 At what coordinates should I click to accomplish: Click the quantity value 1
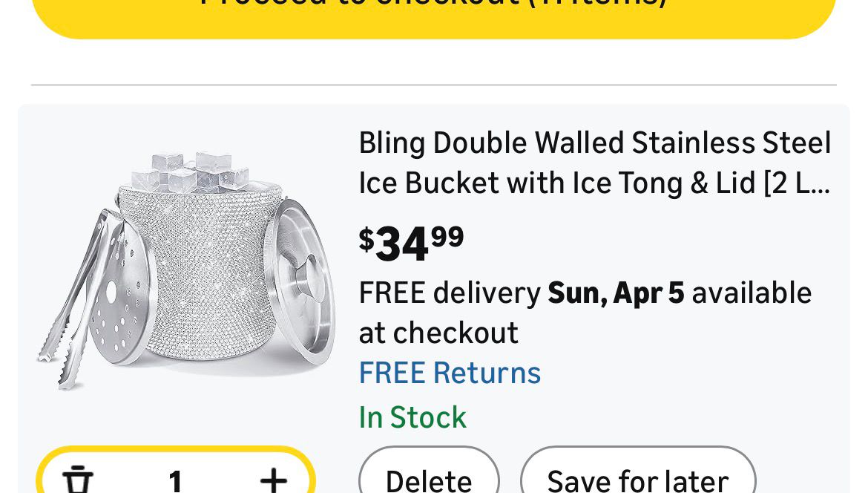[175, 480]
